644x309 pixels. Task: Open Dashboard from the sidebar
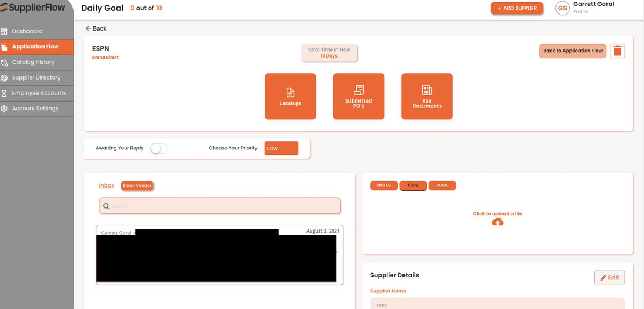click(x=36, y=31)
